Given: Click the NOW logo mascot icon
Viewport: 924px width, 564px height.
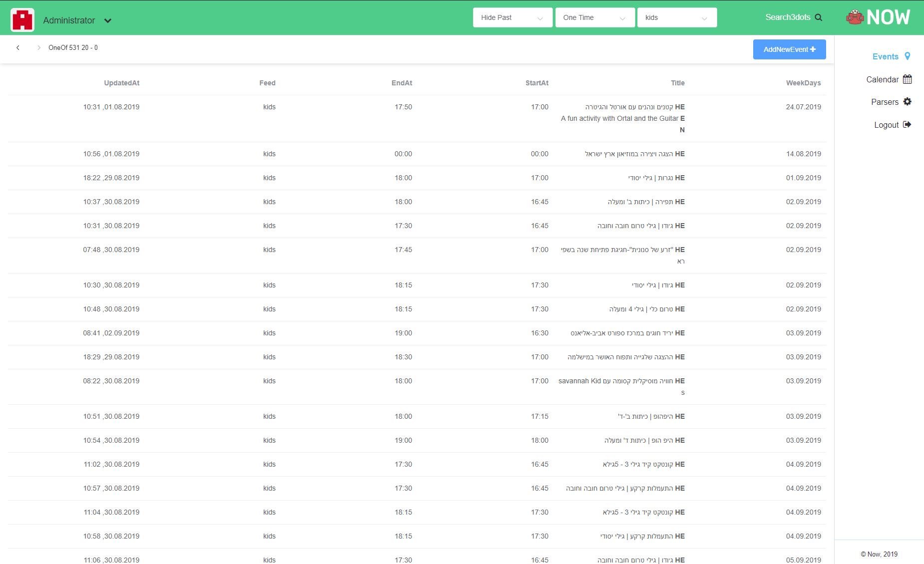Looking at the screenshot, I should pyautogui.click(x=855, y=17).
